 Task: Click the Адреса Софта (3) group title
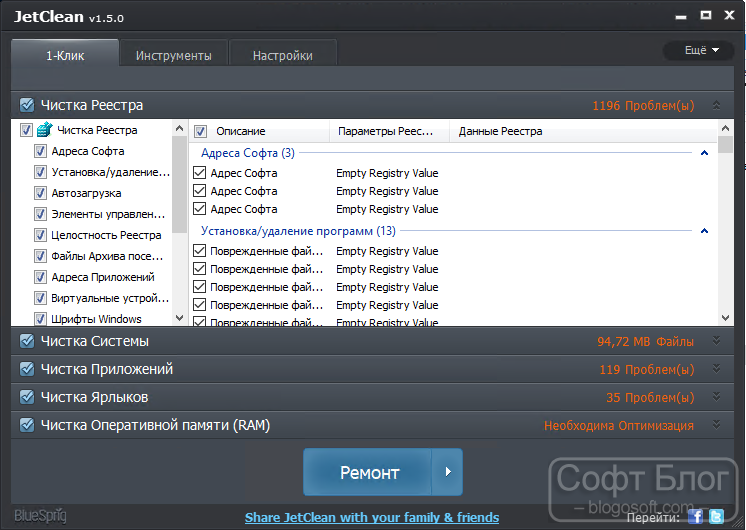[248, 153]
